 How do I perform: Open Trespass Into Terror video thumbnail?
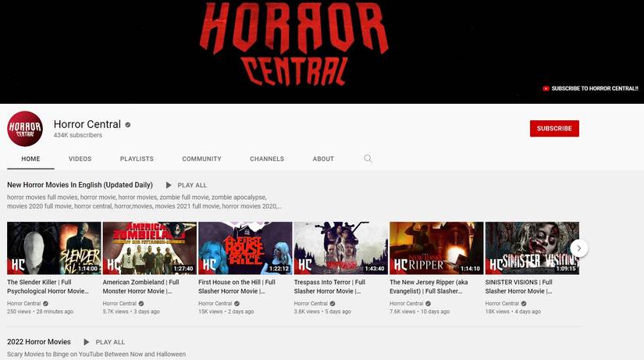[x=341, y=248]
